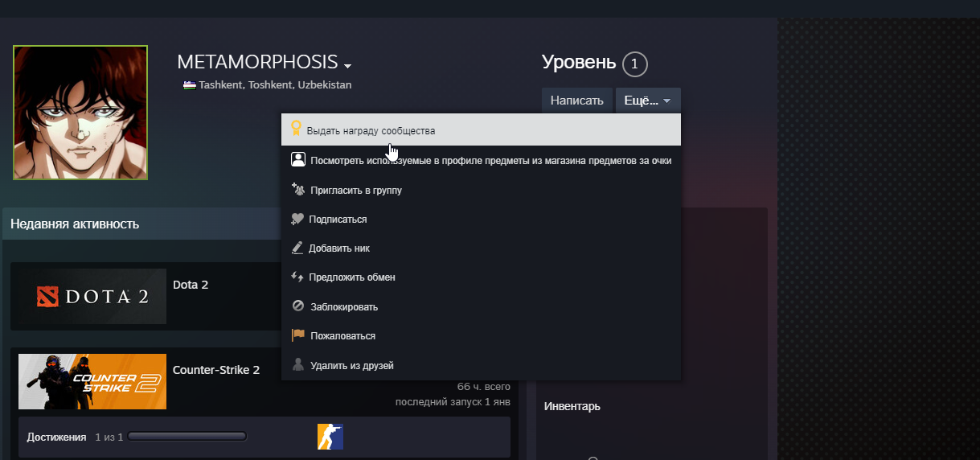Screen dimensions: 980x460
Task: Collapse the Ещё… dropdown button
Action: pos(648,101)
